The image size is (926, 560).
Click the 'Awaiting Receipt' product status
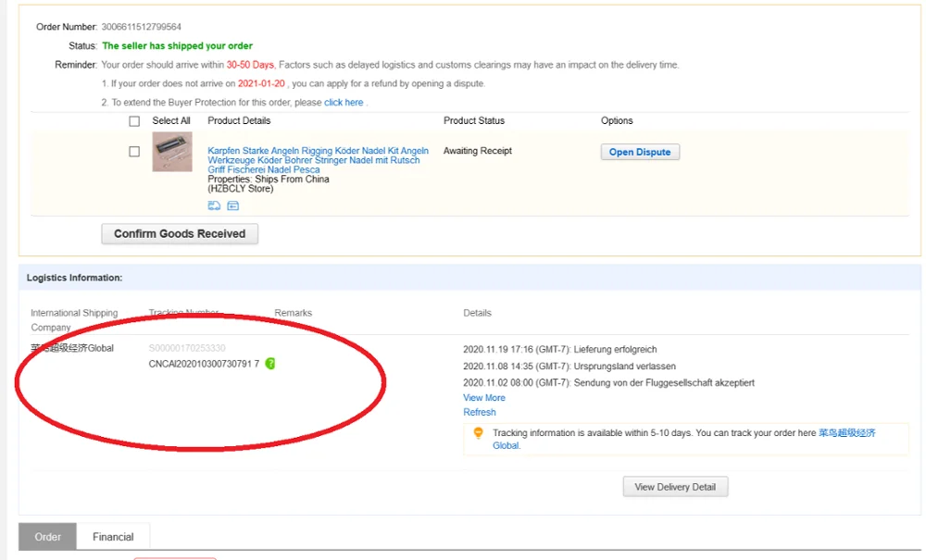pyautogui.click(x=478, y=151)
